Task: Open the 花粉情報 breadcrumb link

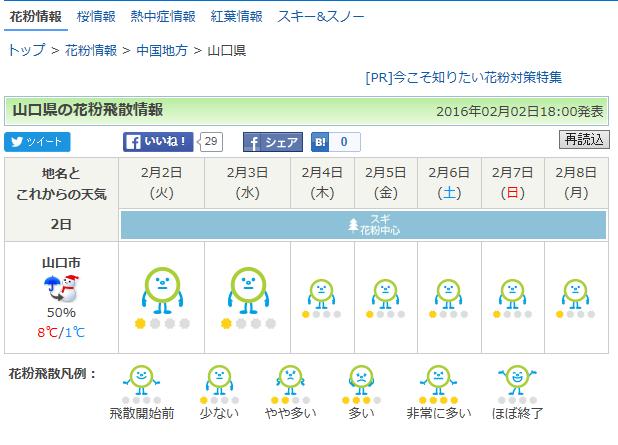Action: coord(91,50)
